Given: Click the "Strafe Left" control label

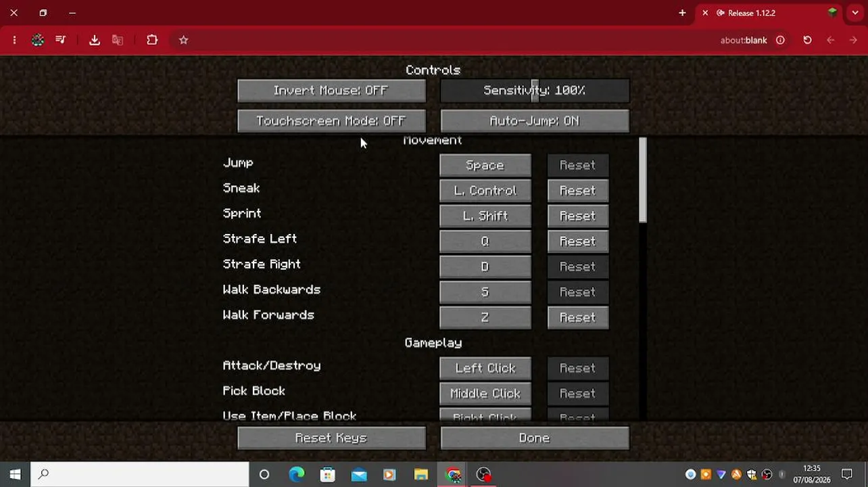Looking at the screenshot, I should tap(260, 239).
